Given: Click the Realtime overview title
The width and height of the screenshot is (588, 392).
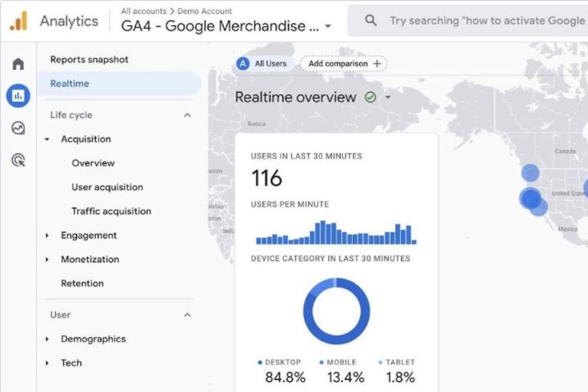Looking at the screenshot, I should [x=295, y=97].
